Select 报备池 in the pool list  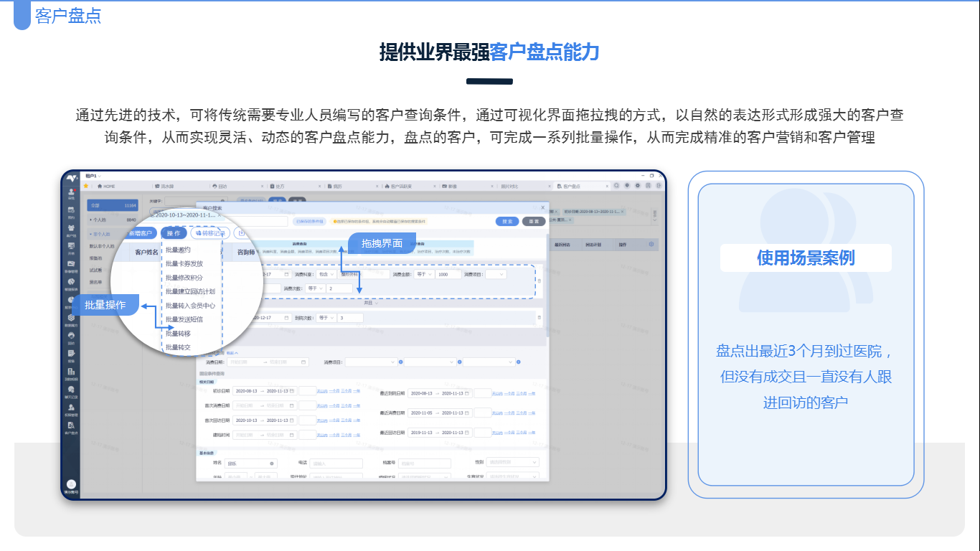[95, 258]
